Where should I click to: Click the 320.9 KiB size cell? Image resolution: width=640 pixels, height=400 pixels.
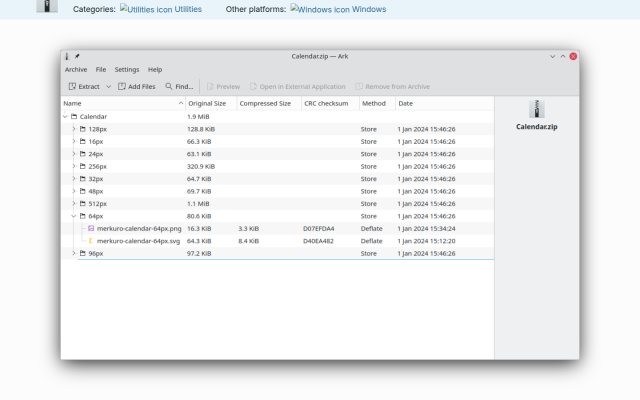click(201, 167)
